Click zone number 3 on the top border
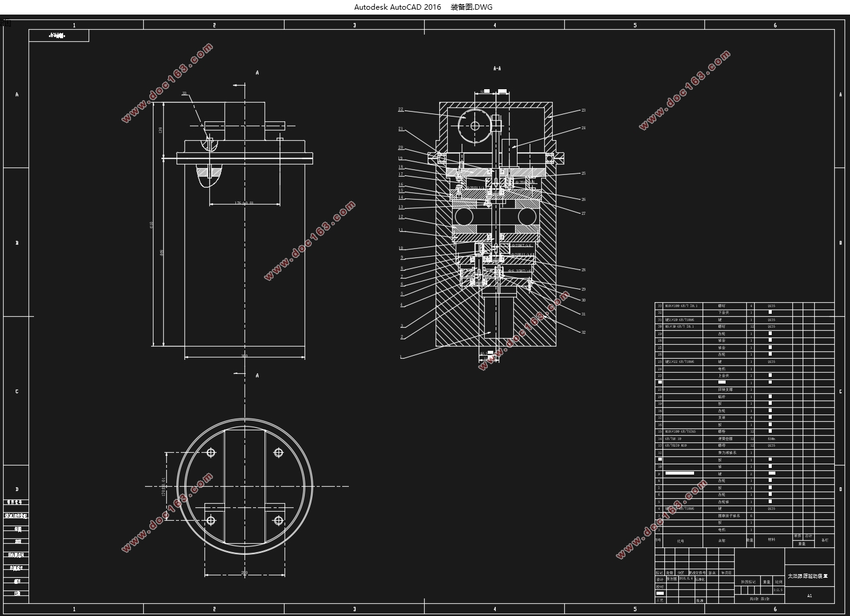 click(x=354, y=25)
